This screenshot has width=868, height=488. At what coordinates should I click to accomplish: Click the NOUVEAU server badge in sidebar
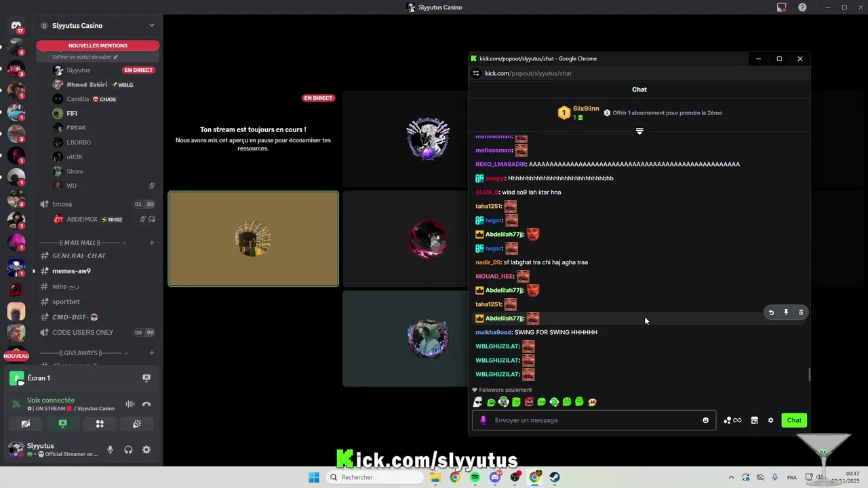click(16, 356)
